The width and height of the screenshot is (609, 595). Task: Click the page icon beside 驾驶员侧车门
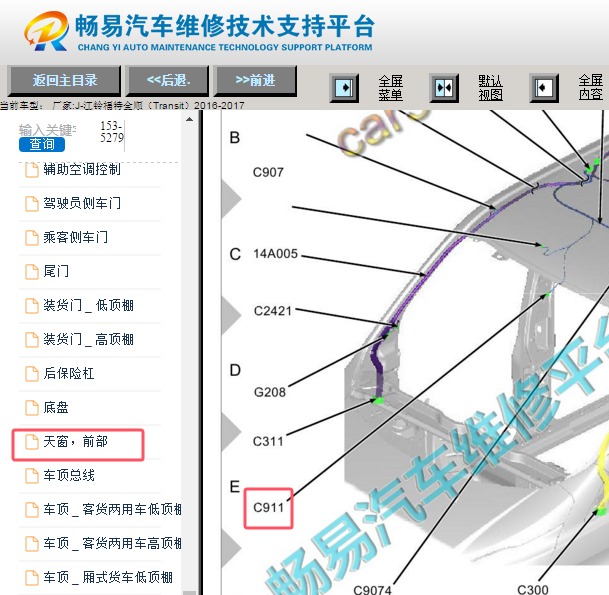pos(32,204)
